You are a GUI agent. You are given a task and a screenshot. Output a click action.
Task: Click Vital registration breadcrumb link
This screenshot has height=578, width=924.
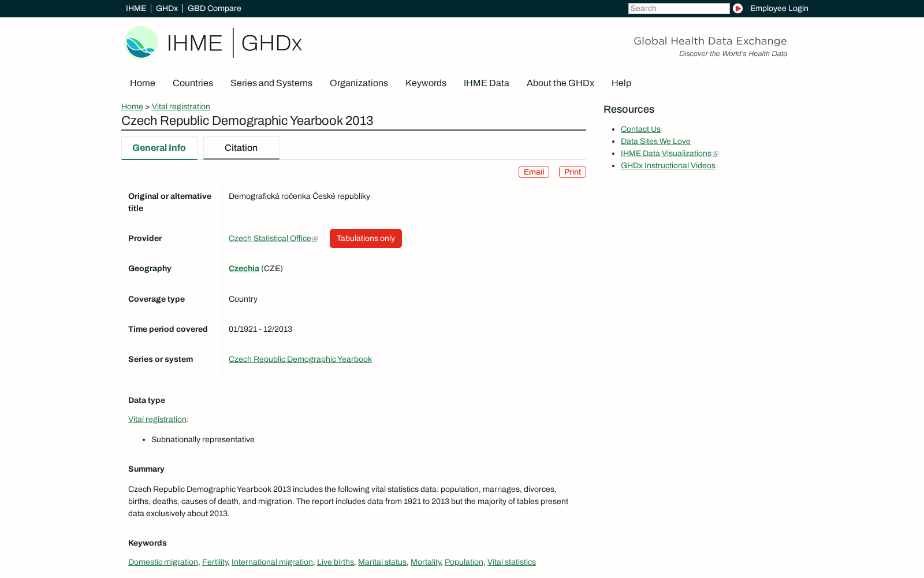tap(181, 107)
